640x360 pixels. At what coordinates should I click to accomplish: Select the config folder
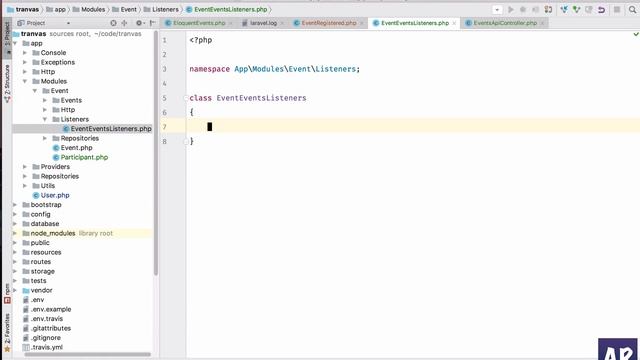(36, 214)
